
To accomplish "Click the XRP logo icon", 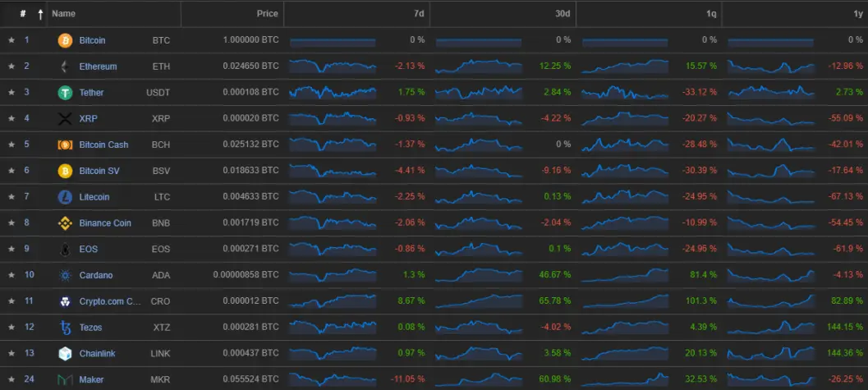I will 66,118.
